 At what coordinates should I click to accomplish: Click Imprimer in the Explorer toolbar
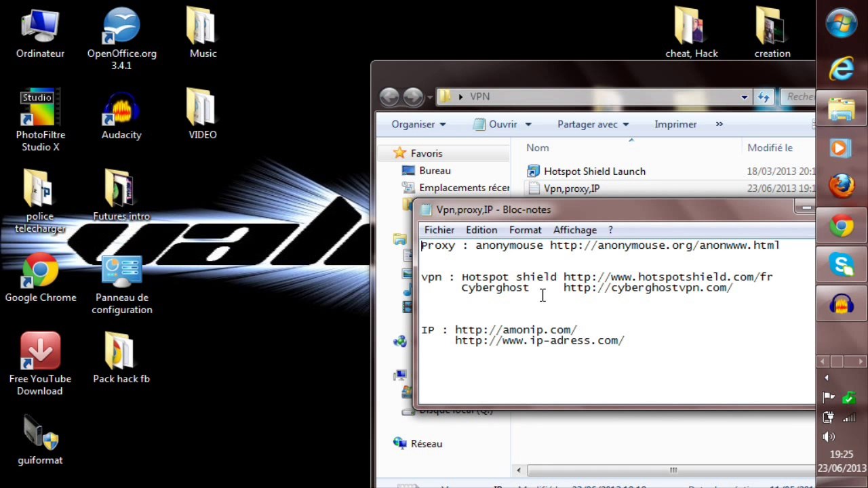[x=675, y=124]
